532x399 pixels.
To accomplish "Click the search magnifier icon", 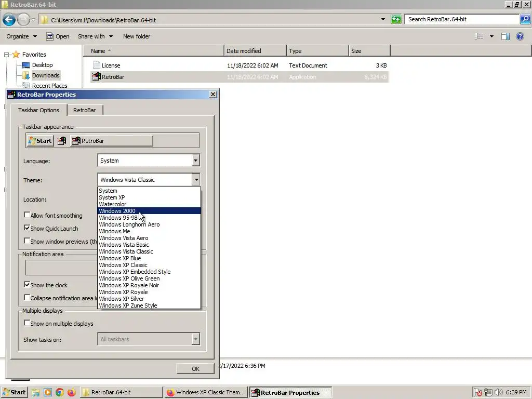I will tap(525, 19).
